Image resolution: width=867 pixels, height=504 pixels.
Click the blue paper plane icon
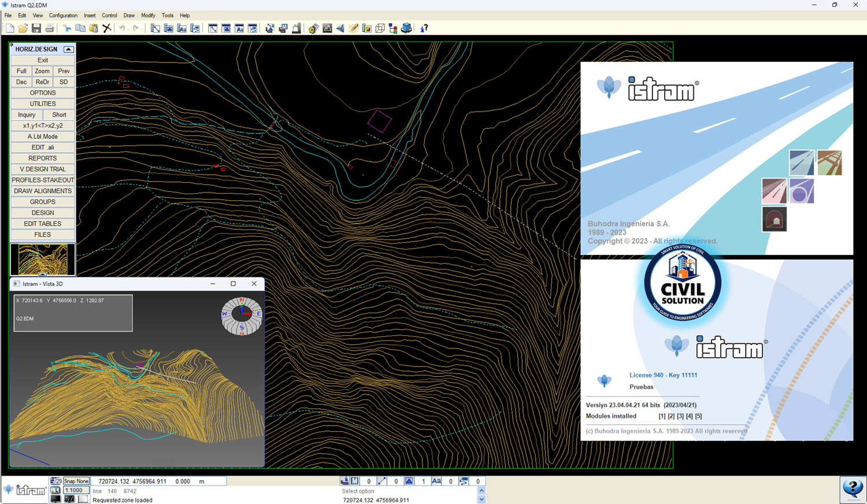[x=340, y=28]
